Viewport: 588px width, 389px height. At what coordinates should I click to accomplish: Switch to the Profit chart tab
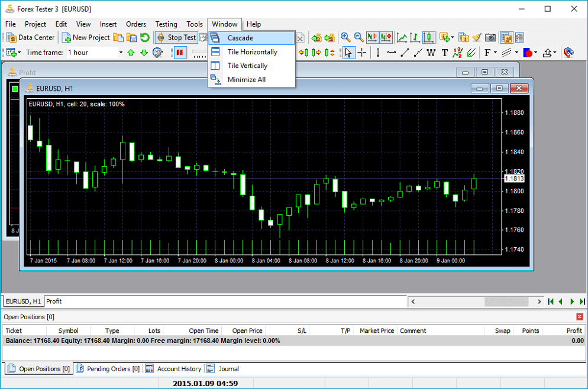54,302
